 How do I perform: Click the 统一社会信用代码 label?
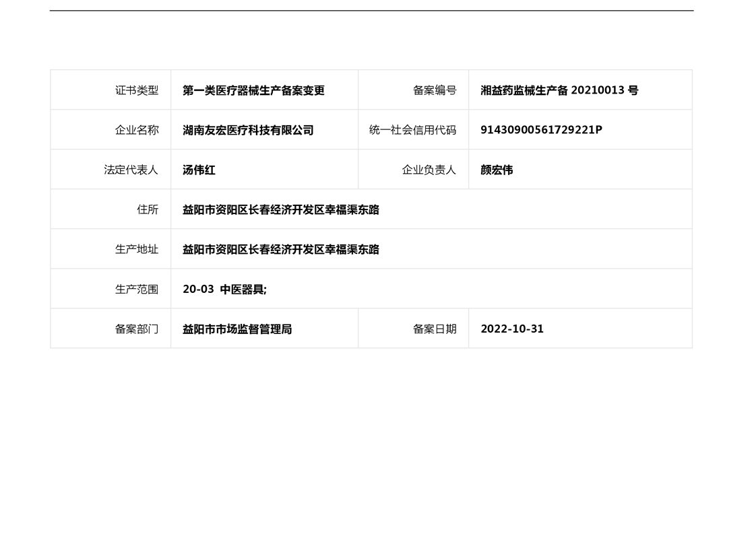click(412, 130)
